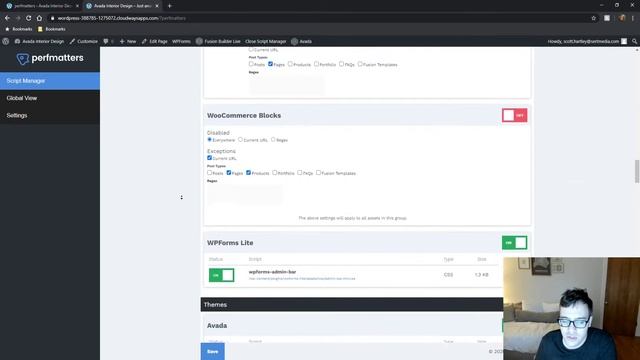Image resolution: width=640 pixels, height=360 pixels.
Task: Open the Chrome three-dot menu
Action: click(633, 18)
